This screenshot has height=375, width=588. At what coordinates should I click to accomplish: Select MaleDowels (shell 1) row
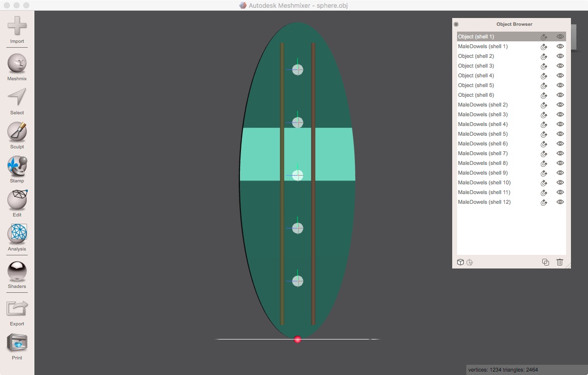tap(511, 46)
